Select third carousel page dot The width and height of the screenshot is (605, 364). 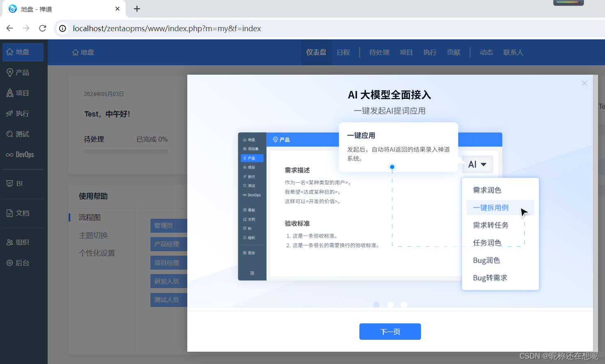click(x=404, y=304)
